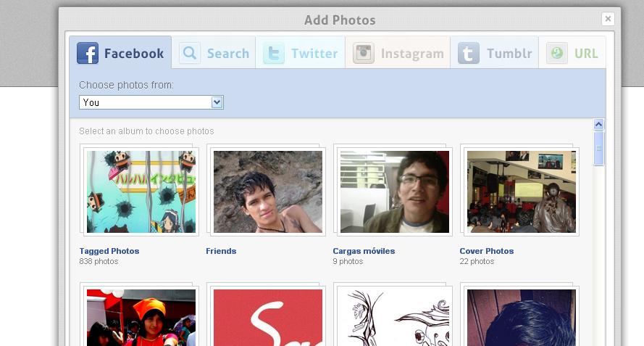Click the Search magnifier icon

tap(190, 53)
